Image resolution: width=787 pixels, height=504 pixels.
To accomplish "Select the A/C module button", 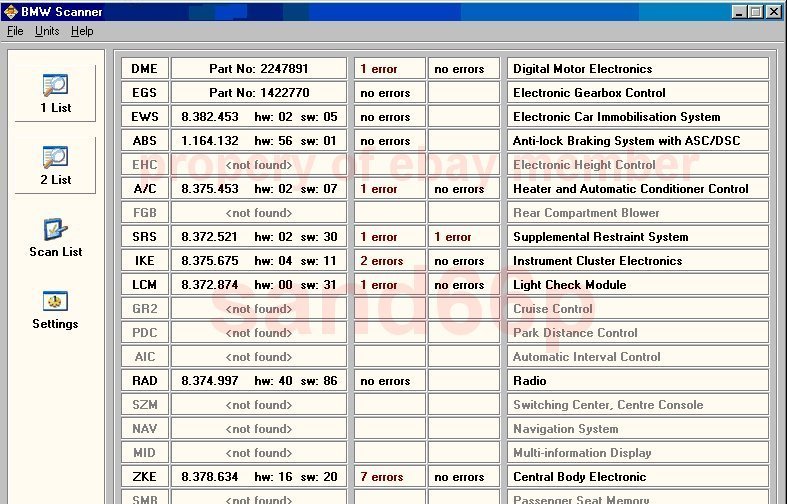I will point(145,189).
